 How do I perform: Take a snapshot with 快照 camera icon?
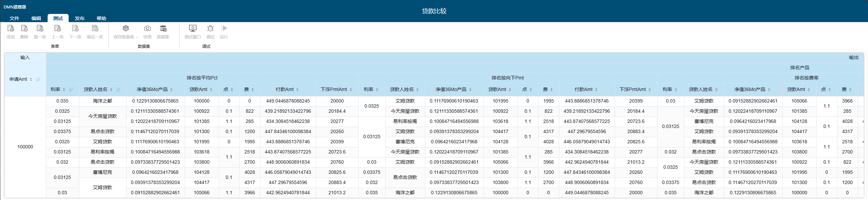[x=147, y=29]
